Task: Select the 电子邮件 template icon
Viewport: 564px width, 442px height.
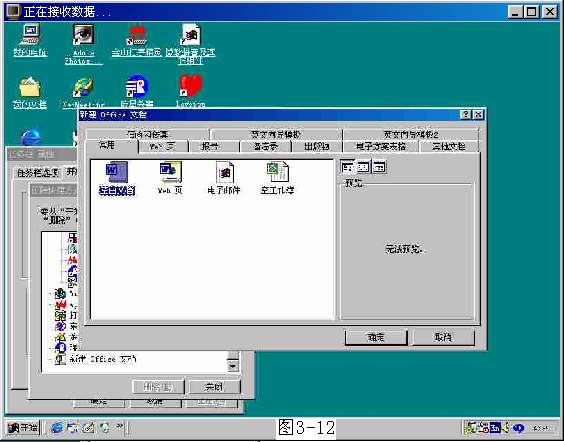Action: click(x=224, y=178)
